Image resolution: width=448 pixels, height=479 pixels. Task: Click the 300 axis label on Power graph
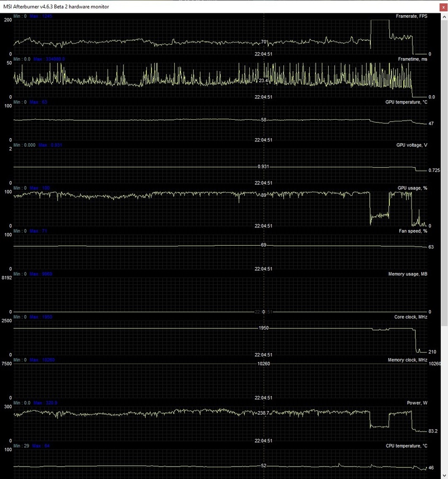8,407
